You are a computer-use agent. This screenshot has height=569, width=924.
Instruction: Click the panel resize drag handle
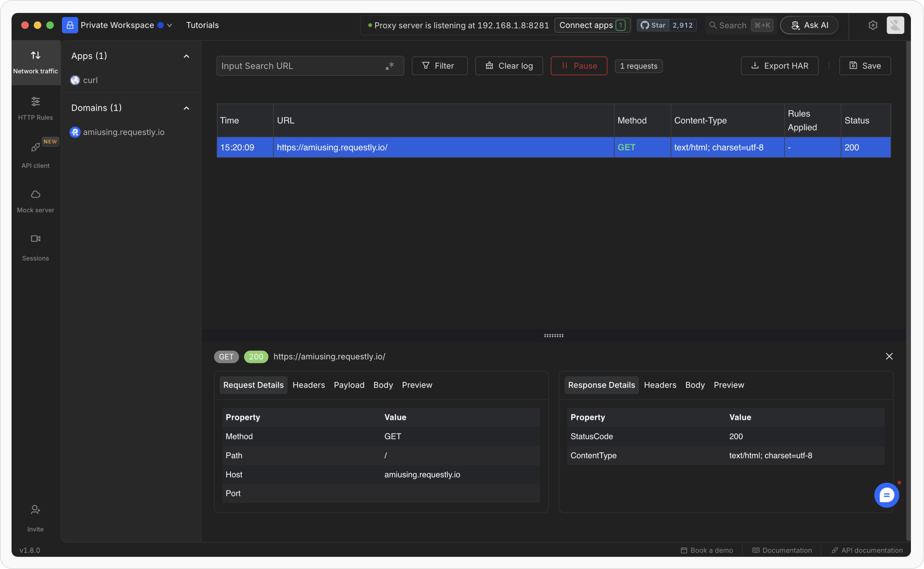tap(553, 336)
